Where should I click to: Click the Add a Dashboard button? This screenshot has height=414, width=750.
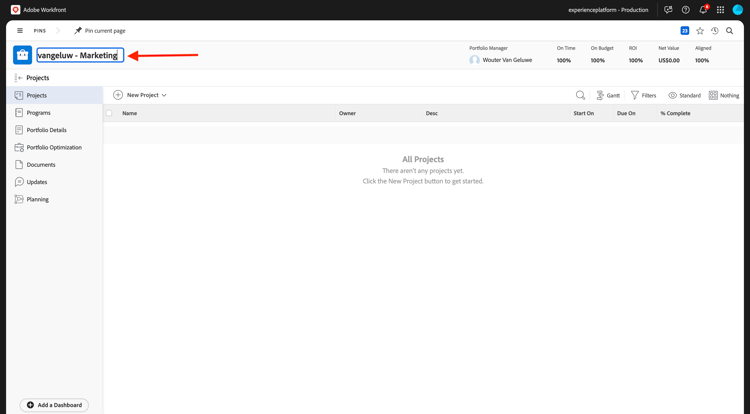coord(54,405)
